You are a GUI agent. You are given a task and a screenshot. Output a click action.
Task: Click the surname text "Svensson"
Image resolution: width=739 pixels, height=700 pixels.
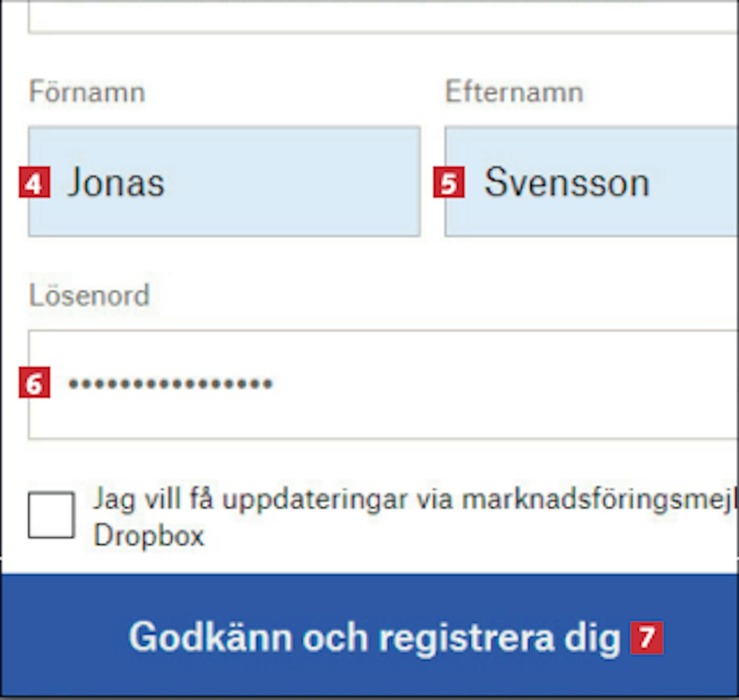click(567, 183)
